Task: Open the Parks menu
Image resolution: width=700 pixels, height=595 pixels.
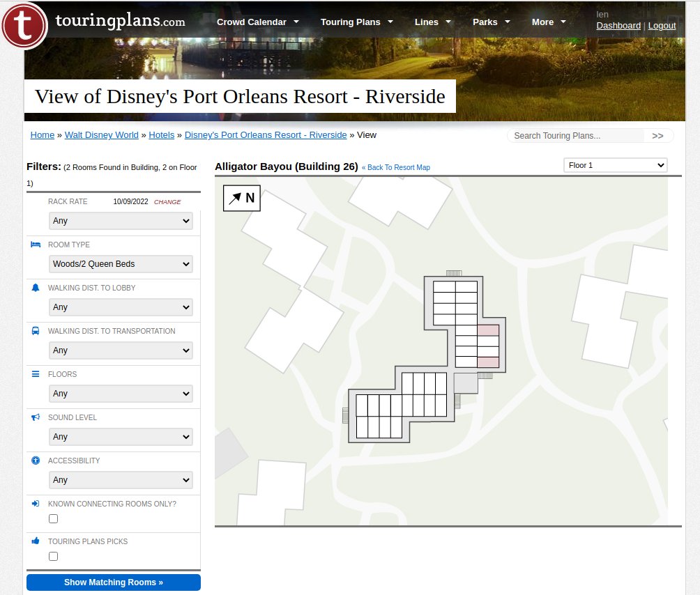Action: point(491,22)
